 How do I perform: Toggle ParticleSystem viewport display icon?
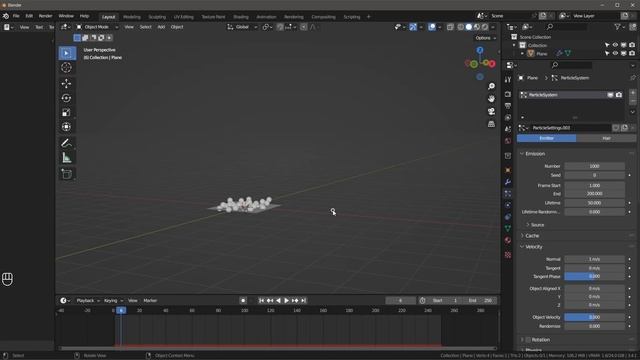click(610, 95)
